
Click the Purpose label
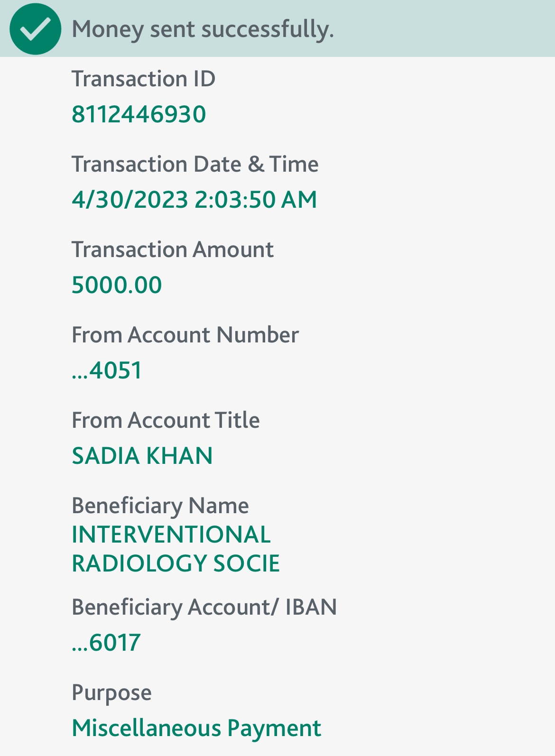(111, 693)
